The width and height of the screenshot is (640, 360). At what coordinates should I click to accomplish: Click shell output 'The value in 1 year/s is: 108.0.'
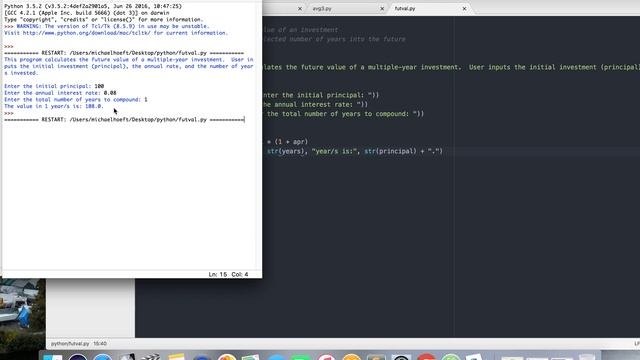(x=54, y=106)
